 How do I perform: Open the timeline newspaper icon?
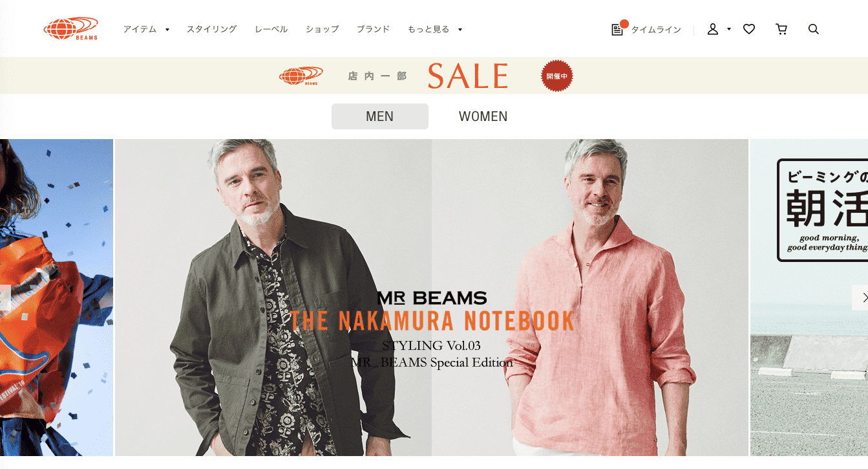pyautogui.click(x=617, y=30)
